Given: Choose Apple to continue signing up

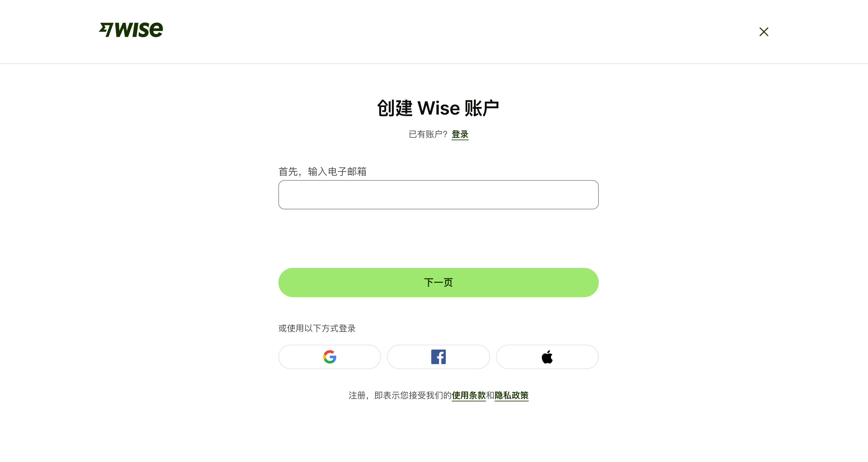Looking at the screenshot, I should click(547, 357).
